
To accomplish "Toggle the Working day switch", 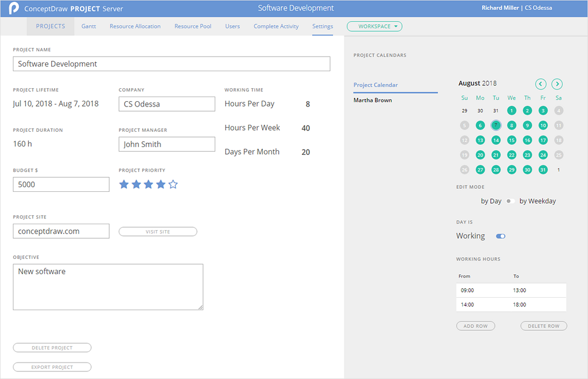I will point(500,236).
